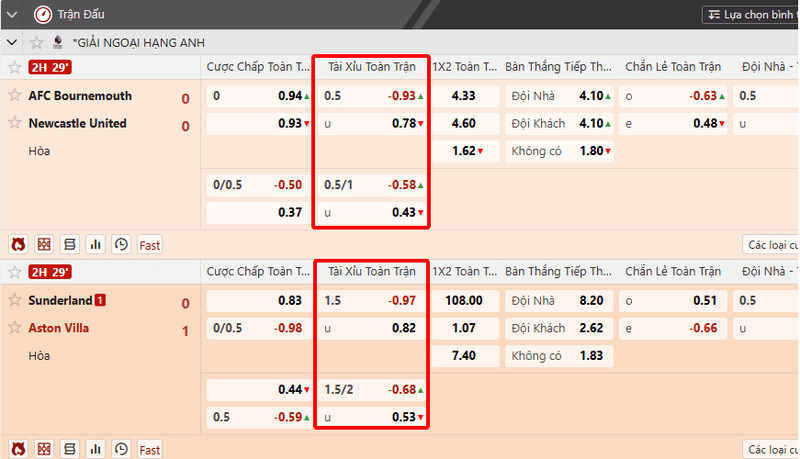Image resolution: width=800 pixels, height=459 pixels.
Task: Click the grid board icon under Sunderland match
Action: 44,449
